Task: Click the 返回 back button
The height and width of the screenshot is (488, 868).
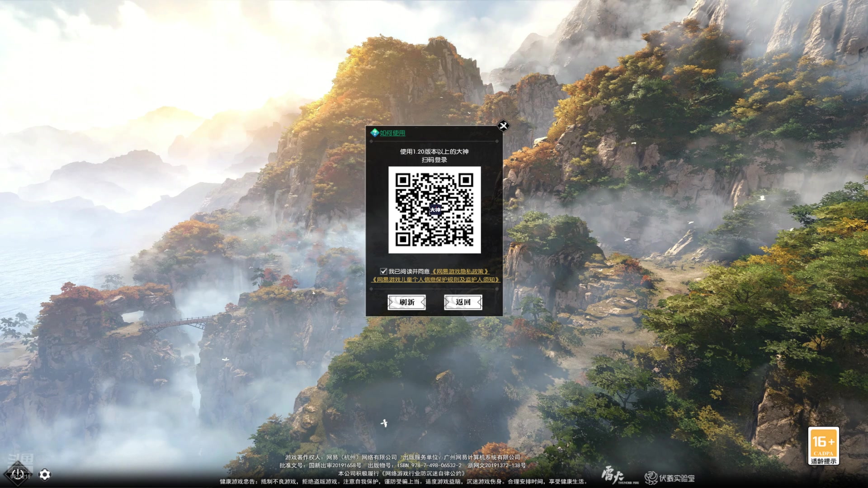Action: coord(463,302)
